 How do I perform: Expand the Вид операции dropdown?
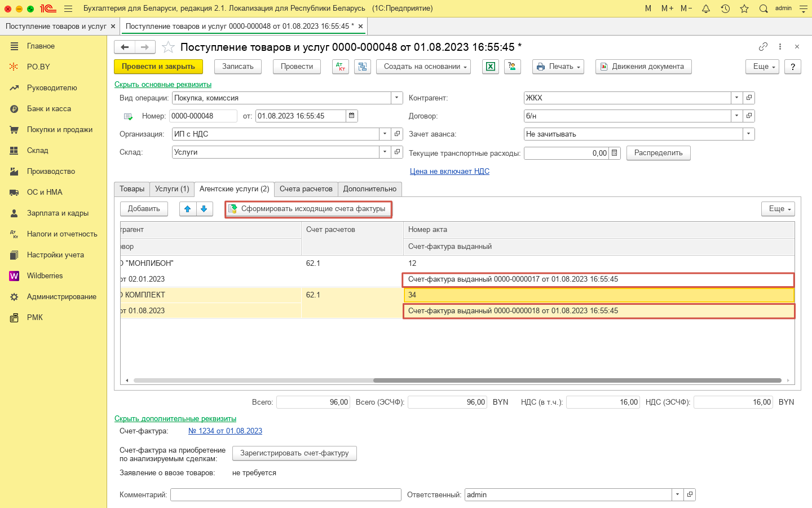pyautogui.click(x=397, y=98)
